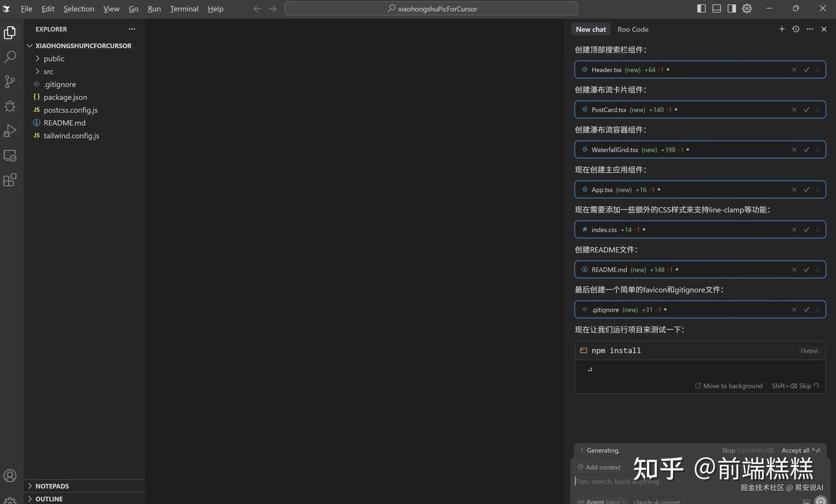
Task: Click Move to background for npm install
Action: pos(729,386)
